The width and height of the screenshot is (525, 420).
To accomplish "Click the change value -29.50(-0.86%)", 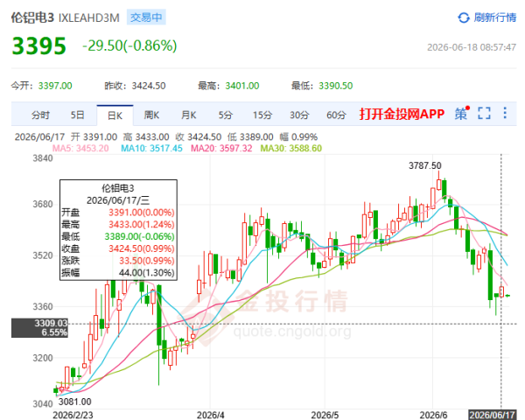I will [x=129, y=45].
